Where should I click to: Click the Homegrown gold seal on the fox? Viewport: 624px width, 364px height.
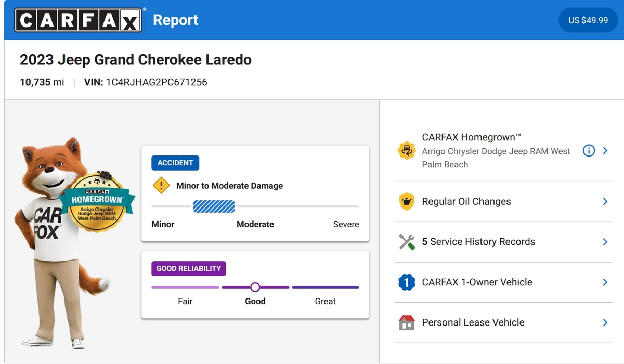pyautogui.click(x=97, y=202)
